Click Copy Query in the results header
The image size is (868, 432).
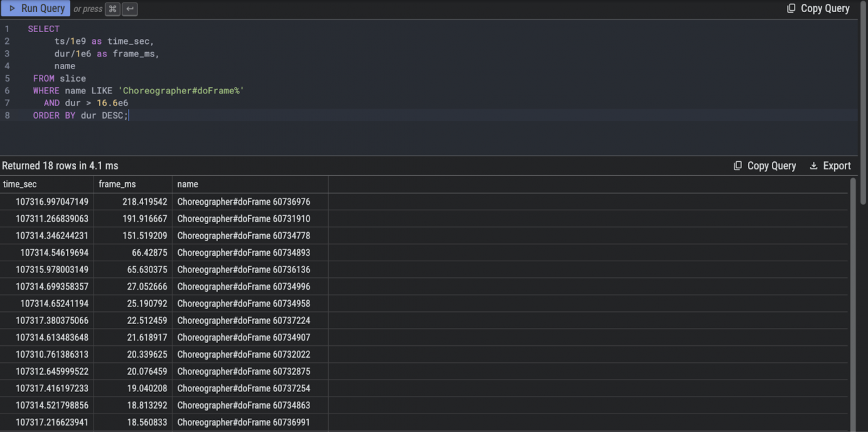pos(765,166)
